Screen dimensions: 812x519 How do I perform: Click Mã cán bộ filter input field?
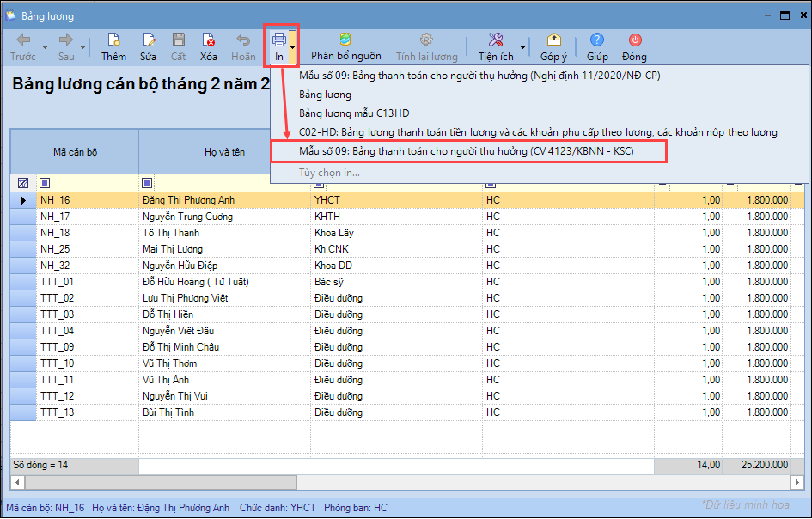click(95, 183)
